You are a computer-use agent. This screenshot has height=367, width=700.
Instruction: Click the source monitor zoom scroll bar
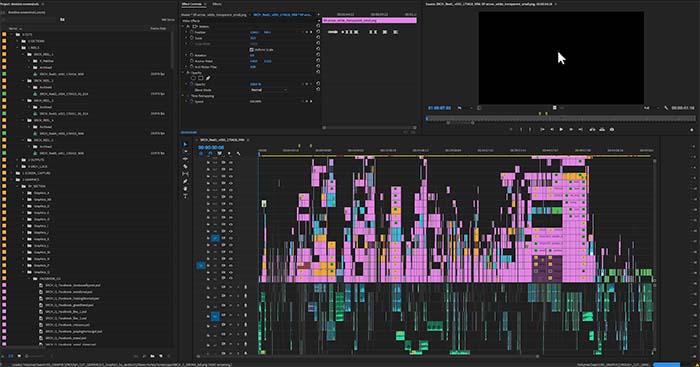coord(460,122)
